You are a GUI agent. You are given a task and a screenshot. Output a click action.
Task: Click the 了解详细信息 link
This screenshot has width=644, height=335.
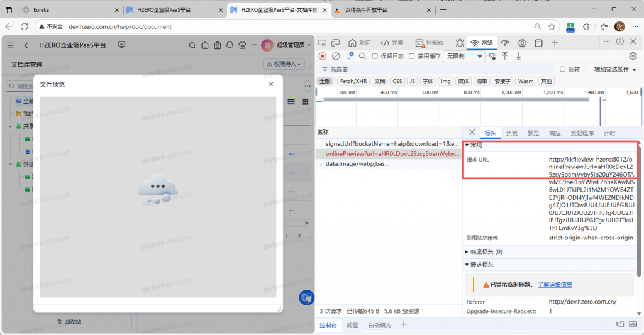coord(555,285)
